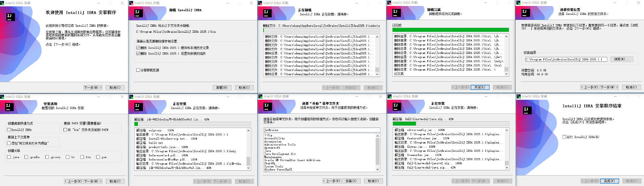Select 7-Zip in the start menu folder list
644x186 pixels.
click(268, 135)
